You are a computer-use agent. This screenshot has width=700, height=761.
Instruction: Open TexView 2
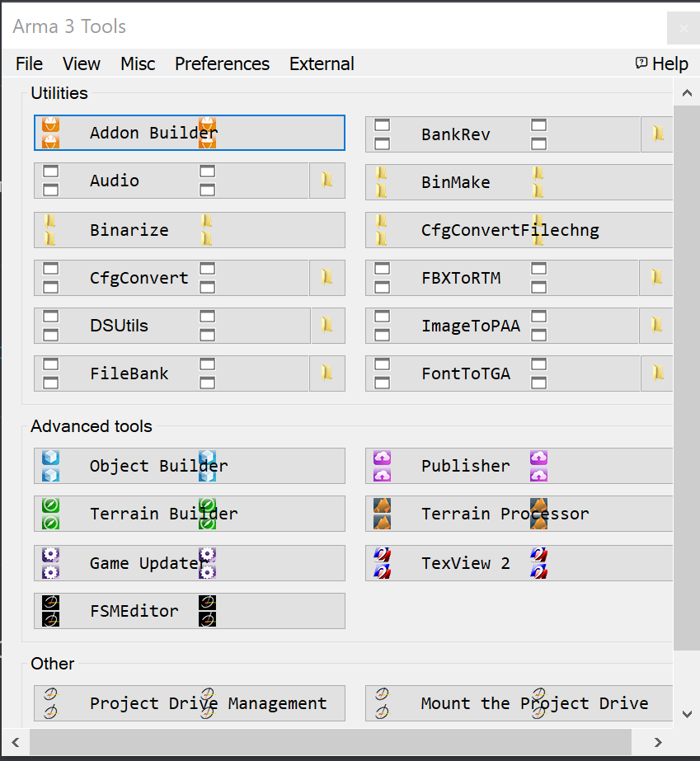[519, 563]
